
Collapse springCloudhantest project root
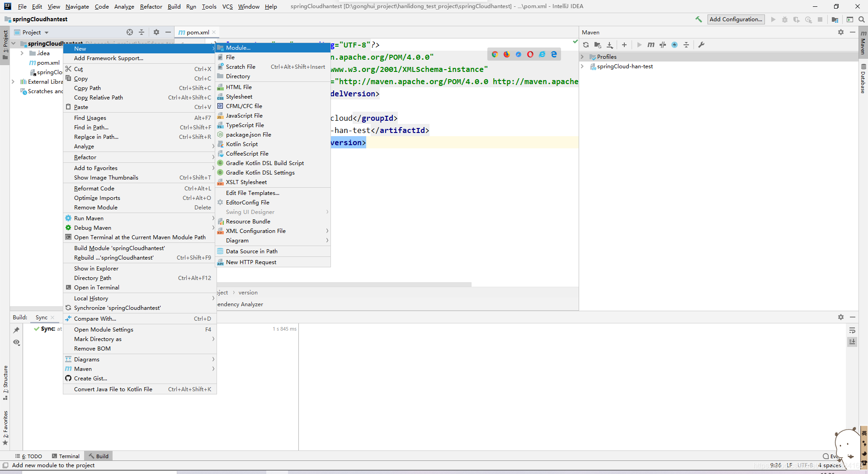coord(14,43)
